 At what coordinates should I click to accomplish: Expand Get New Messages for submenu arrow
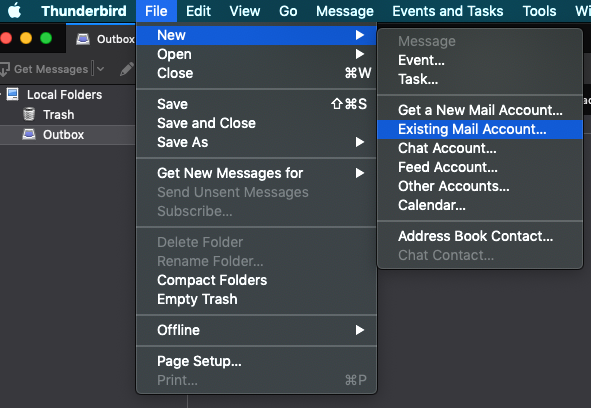360,173
